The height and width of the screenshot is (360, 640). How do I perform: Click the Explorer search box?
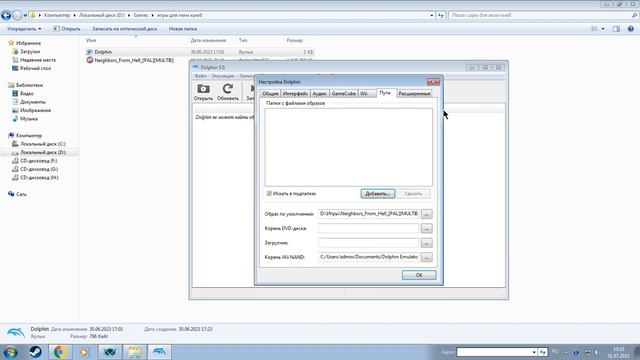540,16
